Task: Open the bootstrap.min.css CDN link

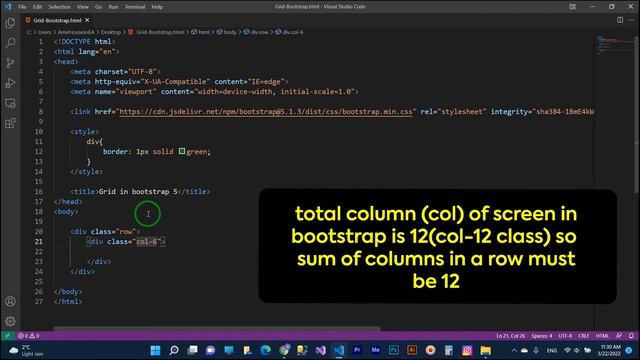Action: pyautogui.click(x=266, y=111)
